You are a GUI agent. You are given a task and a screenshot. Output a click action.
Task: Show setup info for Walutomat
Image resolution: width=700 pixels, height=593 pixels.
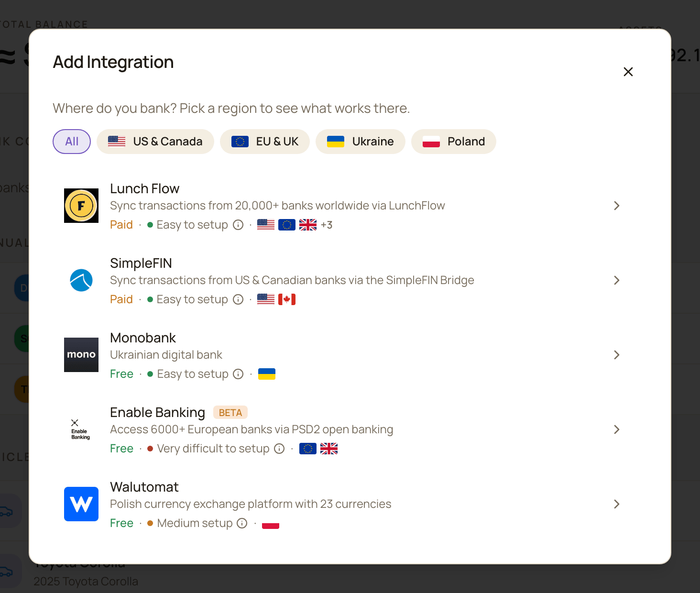[242, 523]
